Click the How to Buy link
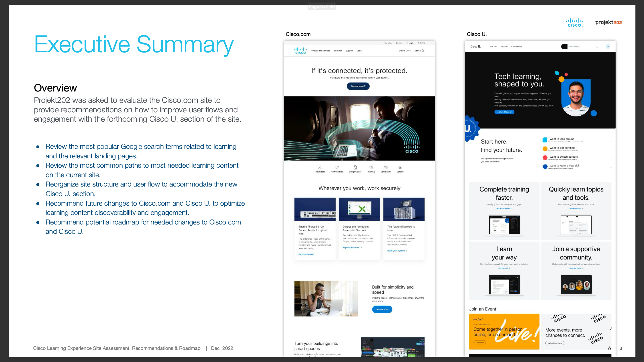This screenshot has height=362, width=644. (388, 43)
